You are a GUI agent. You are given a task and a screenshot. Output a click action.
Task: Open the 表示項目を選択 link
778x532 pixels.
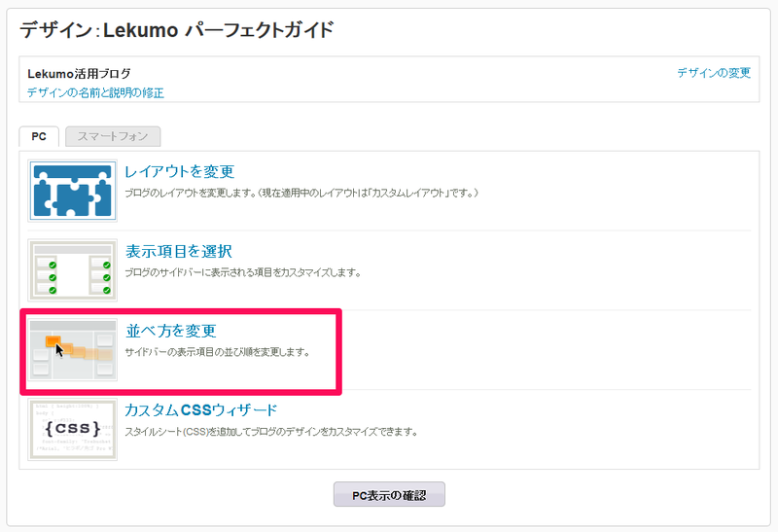[x=179, y=251]
